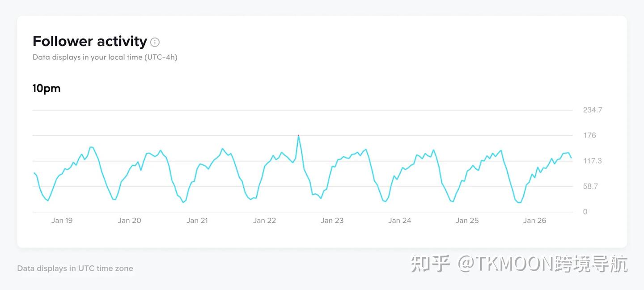644x290 pixels.
Task: Select the Jan 26 axis label
Action: 535,220
